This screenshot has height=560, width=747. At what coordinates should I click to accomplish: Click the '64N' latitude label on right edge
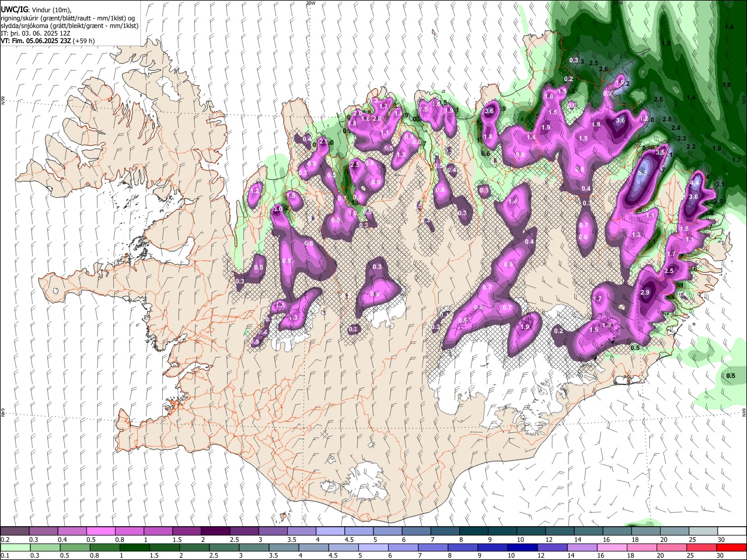coord(744,412)
